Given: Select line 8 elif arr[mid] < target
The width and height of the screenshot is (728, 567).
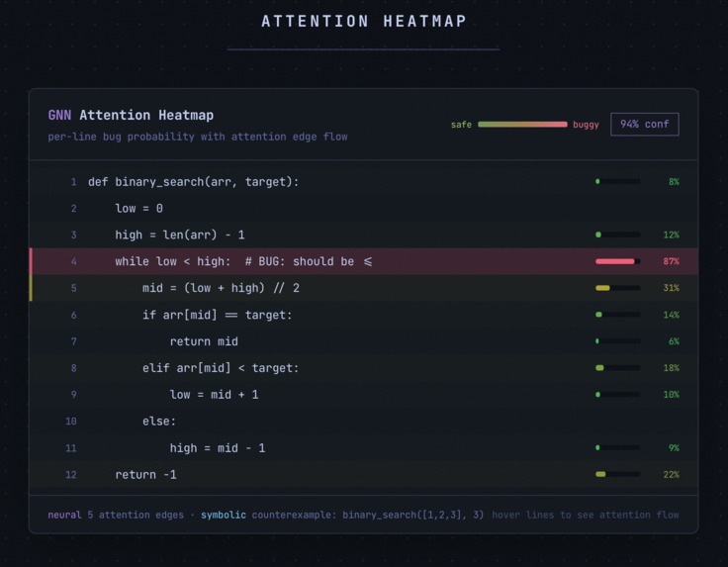Looking at the screenshot, I should [x=364, y=368].
